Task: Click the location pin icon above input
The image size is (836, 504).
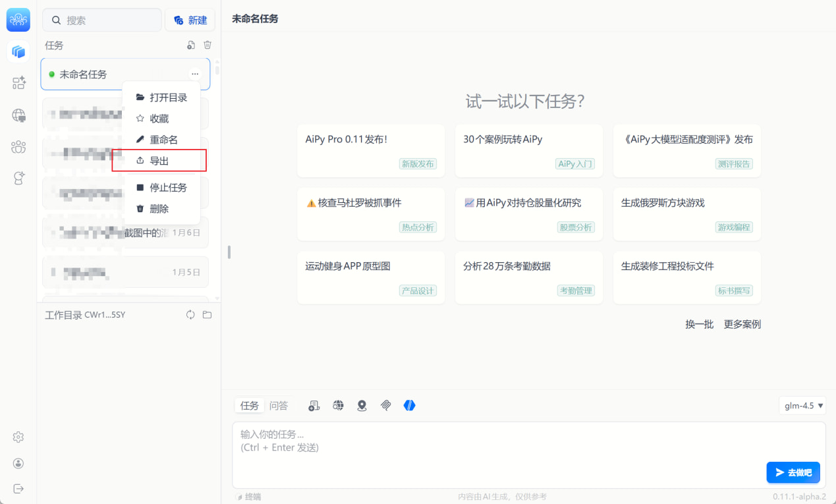Action: click(362, 406)
